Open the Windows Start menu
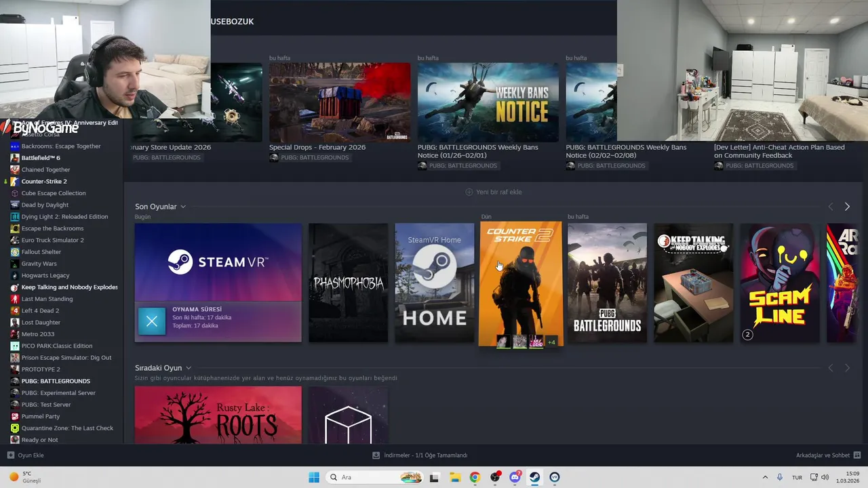Image resolution: width=868 pixels, height=488 pixels. [x=314, y=477]
